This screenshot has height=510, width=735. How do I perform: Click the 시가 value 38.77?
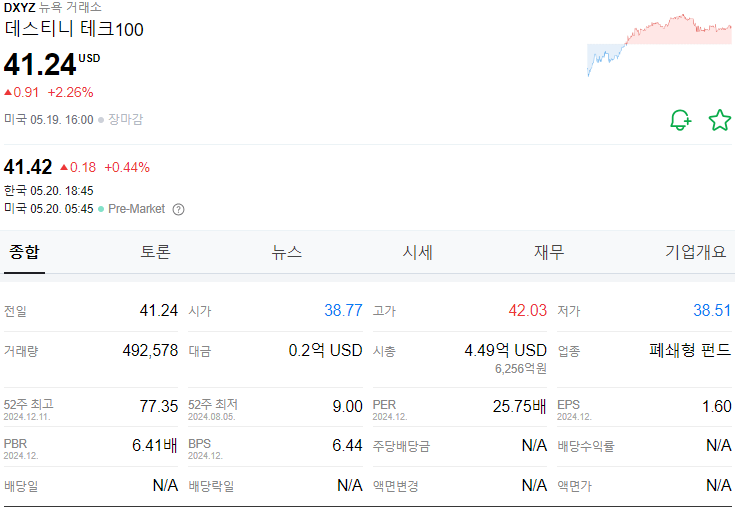coord(343,310)
